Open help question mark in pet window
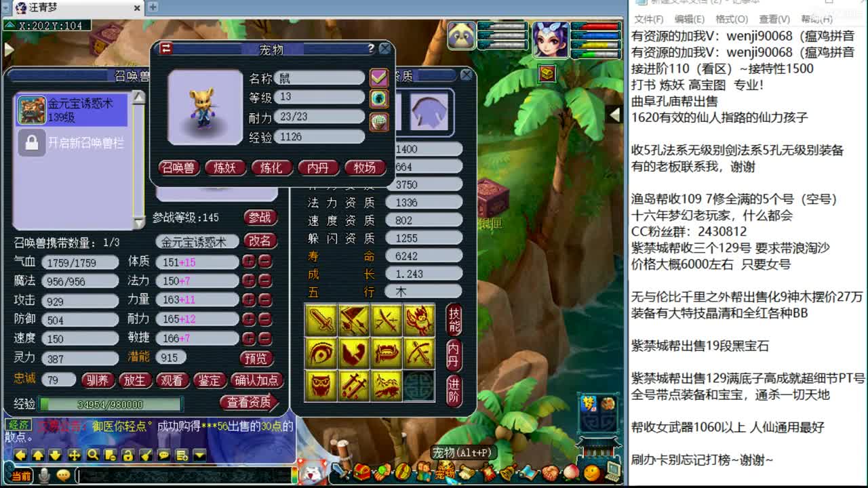The image size is (868, 488). [371, 49]
